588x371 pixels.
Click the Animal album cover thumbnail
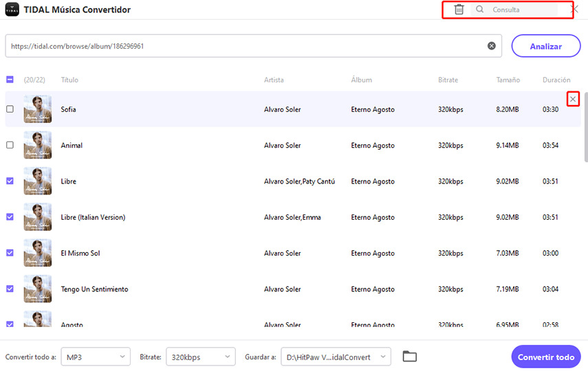[38, 145]
